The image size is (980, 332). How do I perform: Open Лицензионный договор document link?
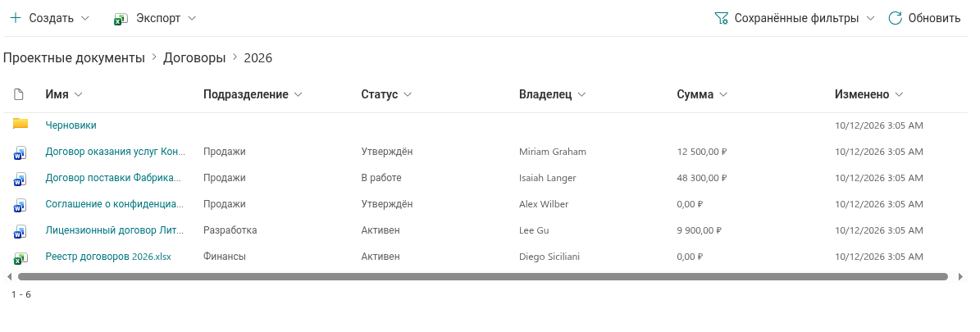[115, 230]
